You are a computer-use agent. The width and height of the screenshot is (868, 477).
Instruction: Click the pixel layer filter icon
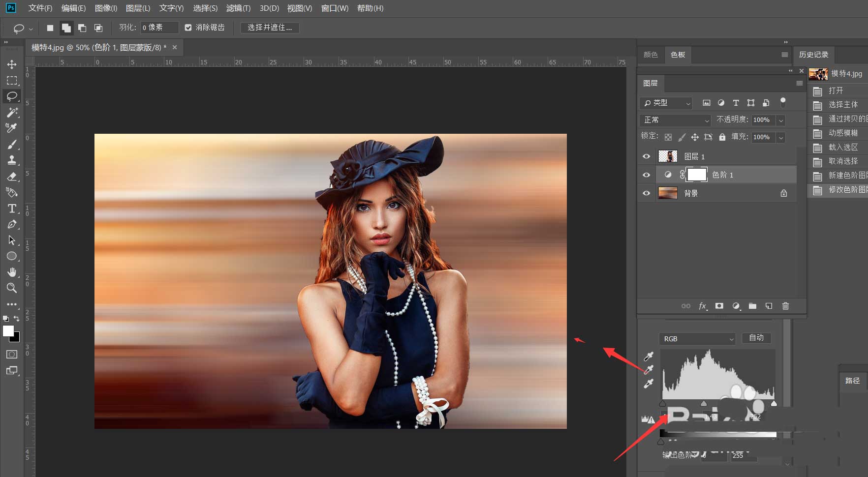707,103
